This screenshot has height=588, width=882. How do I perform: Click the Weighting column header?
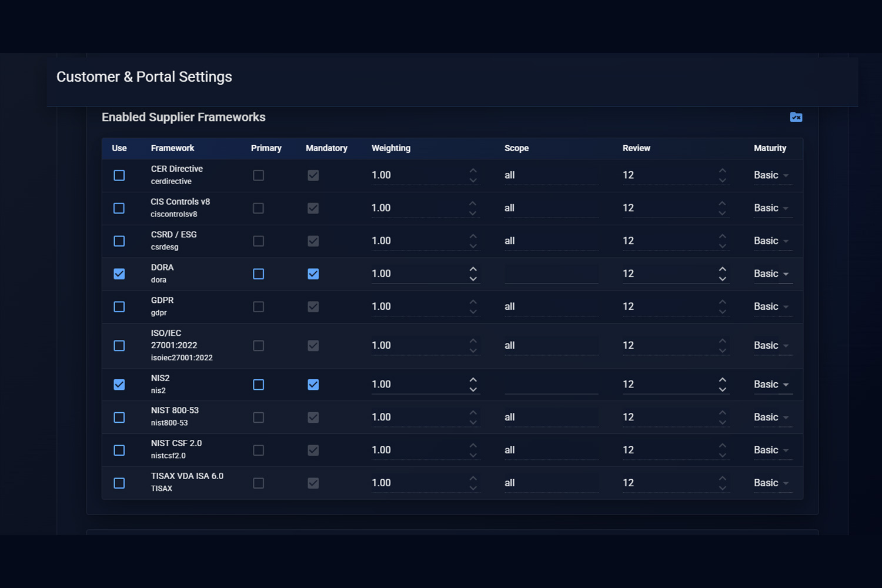click(391, 148)
